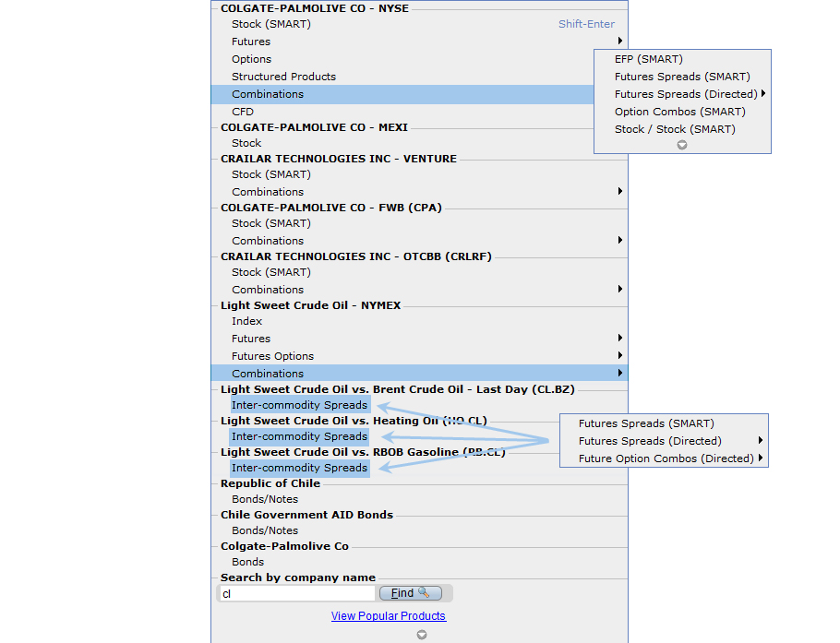This screenshot has width=840, height=643.
Task: Choose Structured Products entry
Action: pos(283,77)
